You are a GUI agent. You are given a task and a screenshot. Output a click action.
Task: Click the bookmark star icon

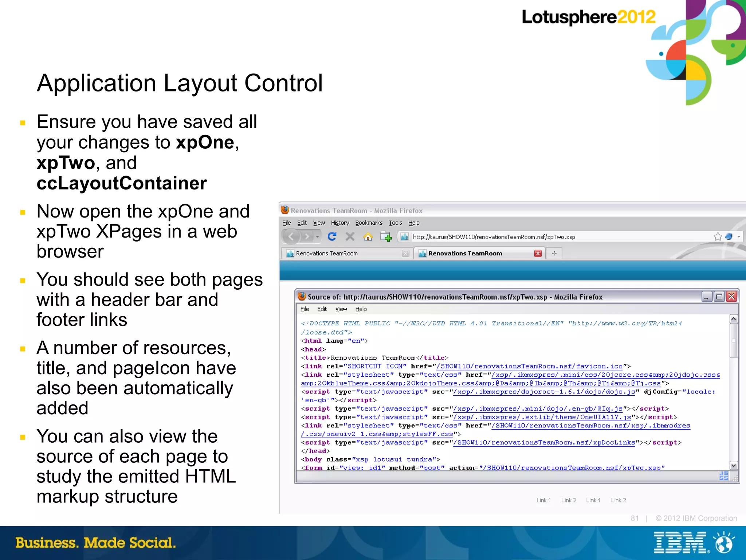tap(718, 236)
